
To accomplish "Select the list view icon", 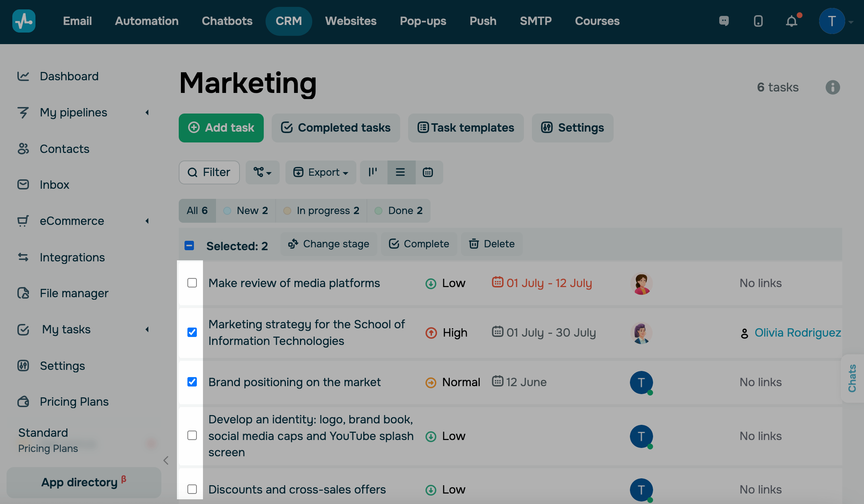I will point(401,172).
